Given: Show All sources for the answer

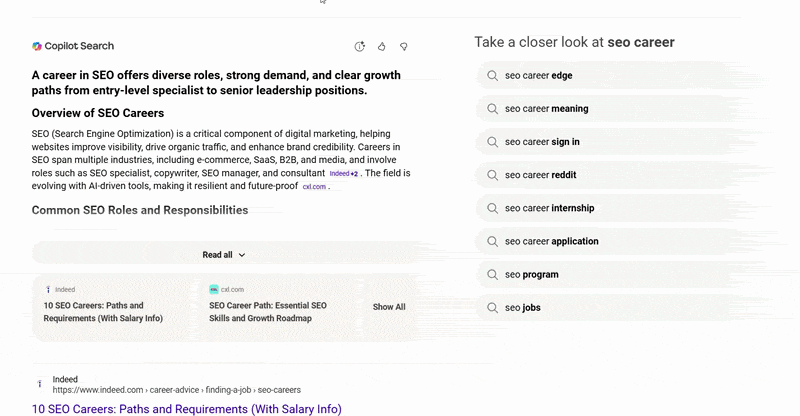Looking at the screenshot, I should coord(389,307).
